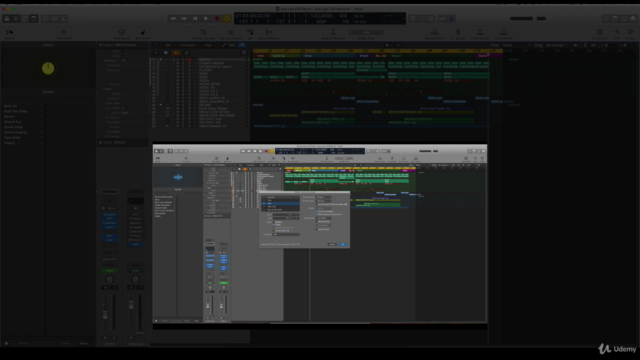This screenshot has width=640, height=360.
Task: Click the Repeat Section icon
Action: point(435,33)
